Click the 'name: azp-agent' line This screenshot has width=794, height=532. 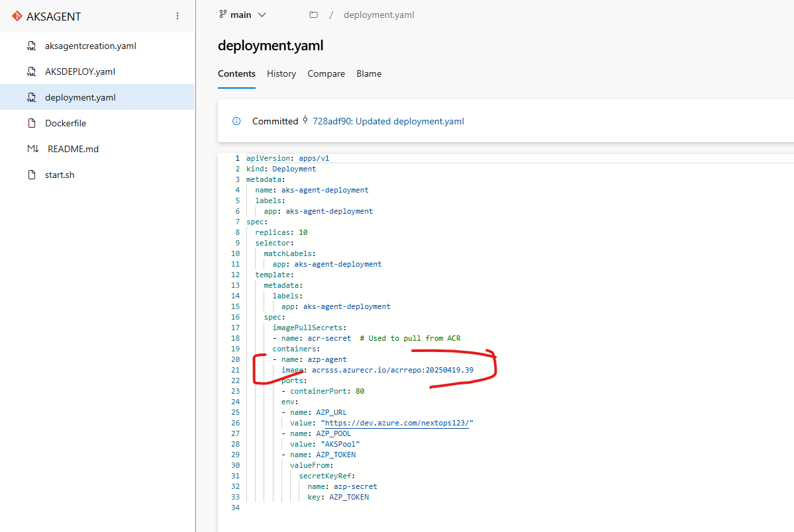coord(309,359)
